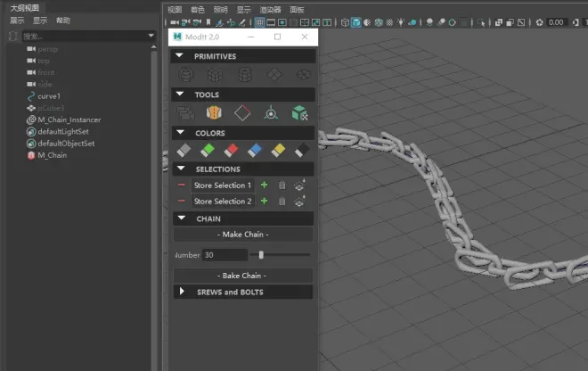Toggle the grid display icon in viewport toolbar
The image size is (588, 371).
pos(260,22)
